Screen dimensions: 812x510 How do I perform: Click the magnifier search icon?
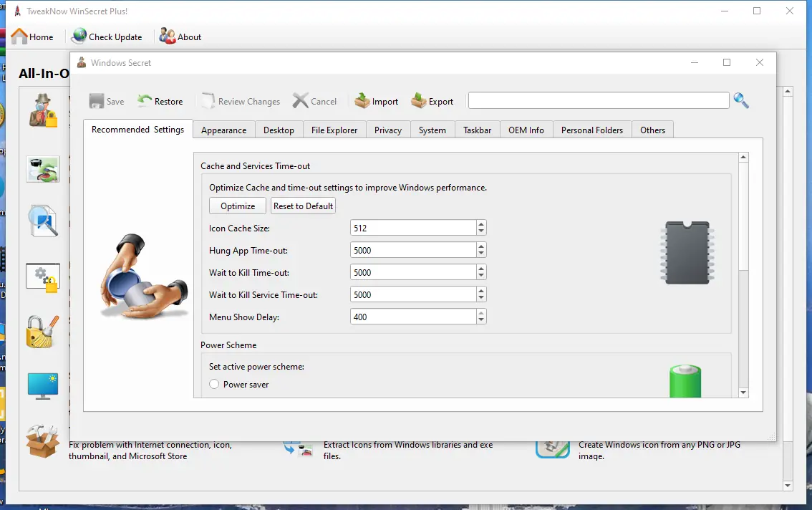point(741,100)
